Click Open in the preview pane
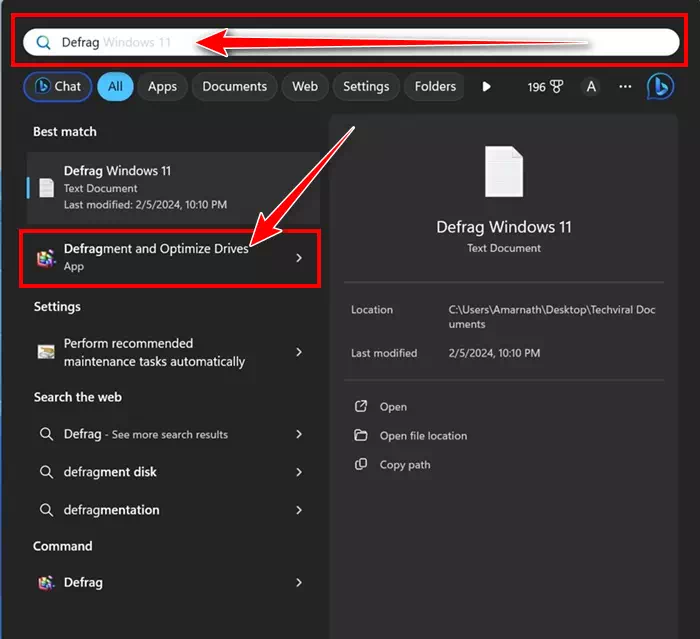 tap(393, 407)
